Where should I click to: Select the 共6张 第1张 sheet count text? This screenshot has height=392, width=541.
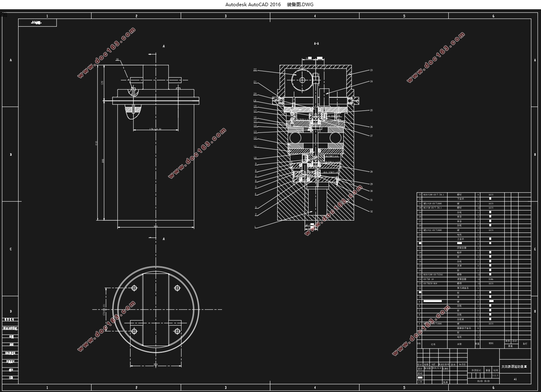pos(483,381)
